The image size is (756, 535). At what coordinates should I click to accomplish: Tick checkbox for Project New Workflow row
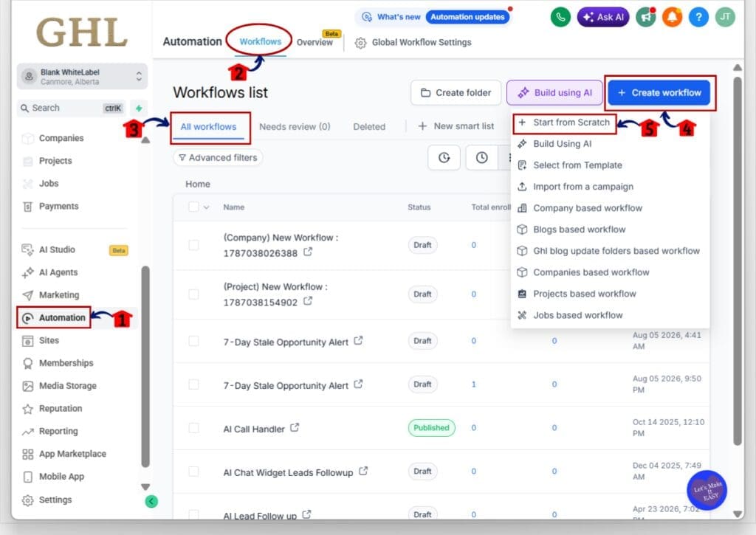coord(193,294)
